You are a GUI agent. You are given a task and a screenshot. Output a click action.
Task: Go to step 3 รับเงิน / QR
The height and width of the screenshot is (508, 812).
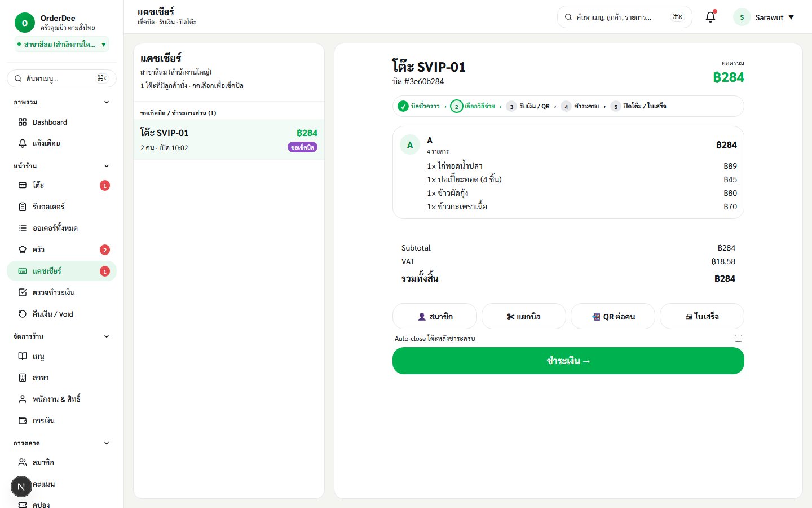(x=528, y=106)
